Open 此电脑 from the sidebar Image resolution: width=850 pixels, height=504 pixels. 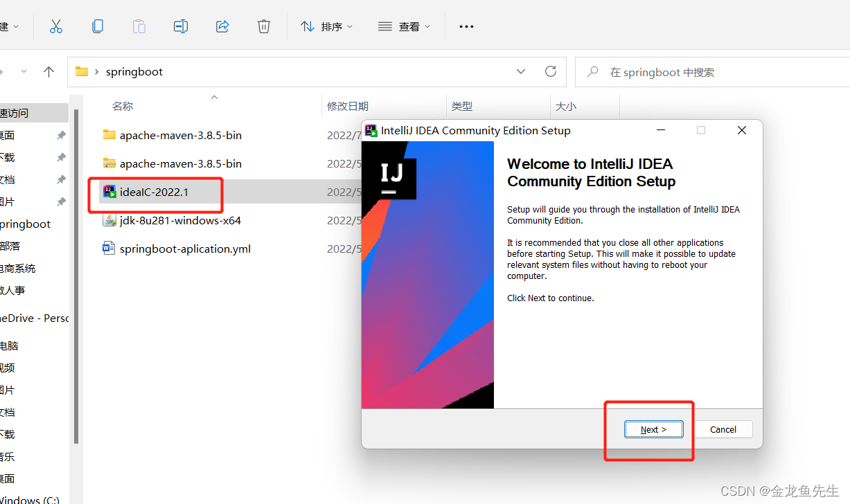pyautogui.click(x=10, y=345)
